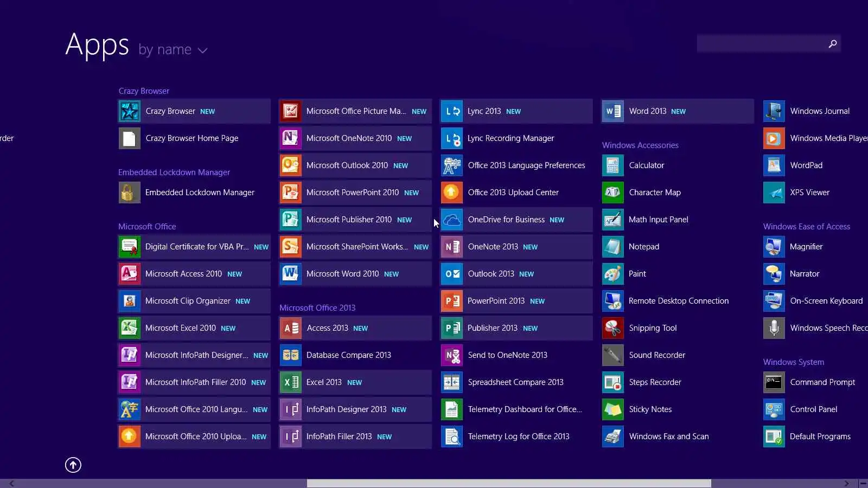Open the Magnifier icon

pos(774,247)
